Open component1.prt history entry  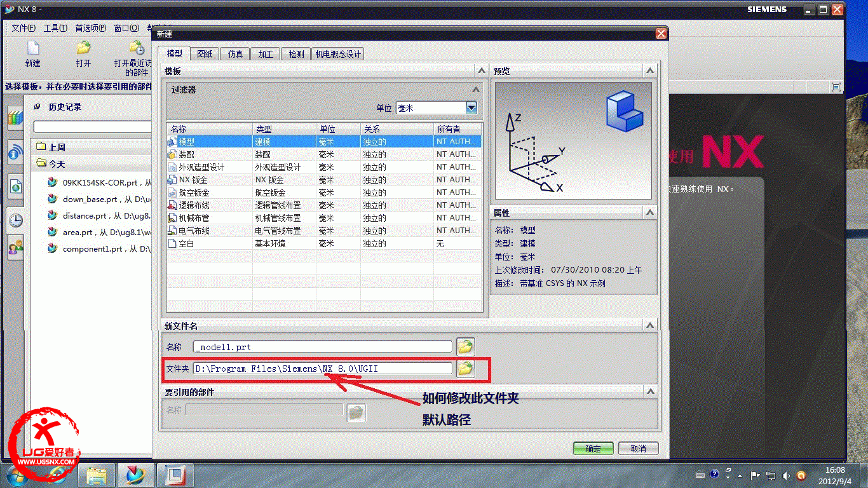pyautogui.click(x=100, y=249)
